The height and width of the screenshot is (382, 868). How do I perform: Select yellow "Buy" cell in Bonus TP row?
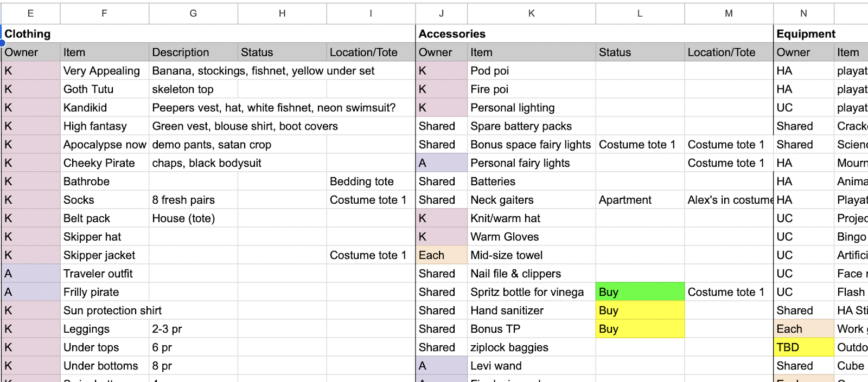(x=640, y=329)
